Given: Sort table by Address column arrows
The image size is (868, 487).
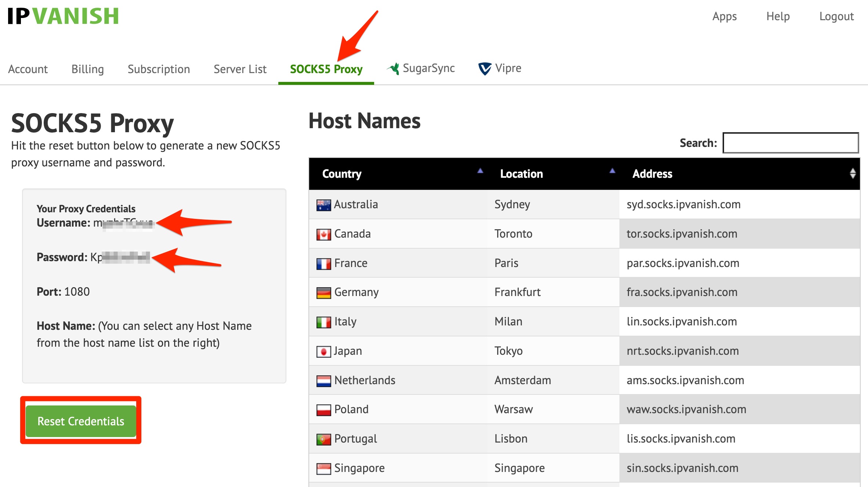Looking at the screenshot, I should tap(853, 173).
